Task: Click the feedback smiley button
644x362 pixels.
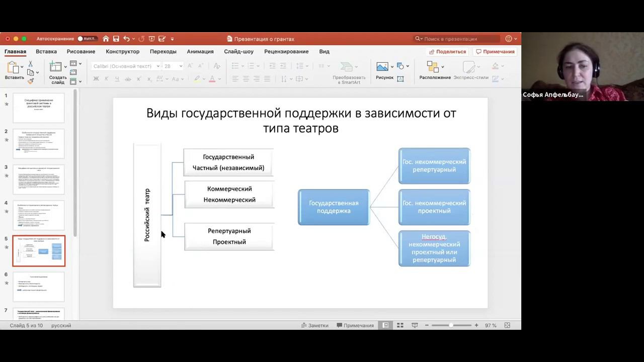Action: tap(510, 39)
